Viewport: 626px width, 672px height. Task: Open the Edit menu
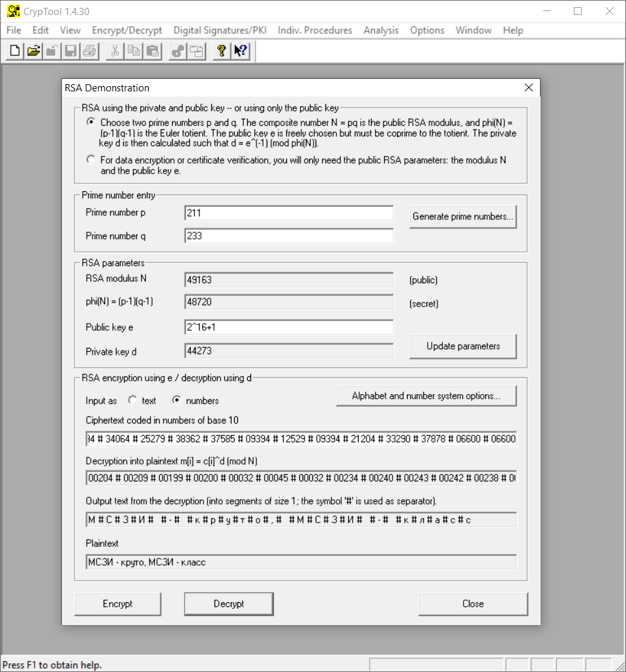pos(40,31)
